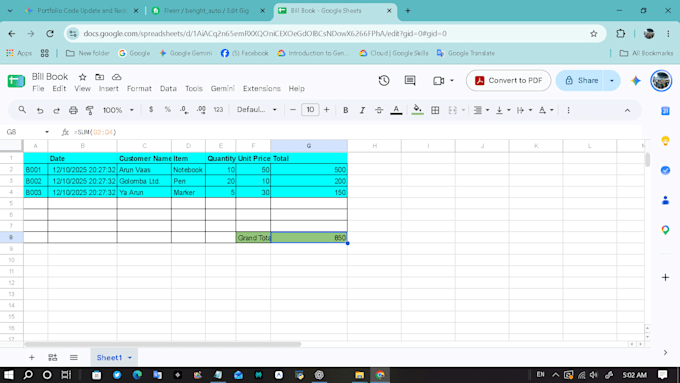
Task: Open Contacts in side panel
Action: coord(665,200)
